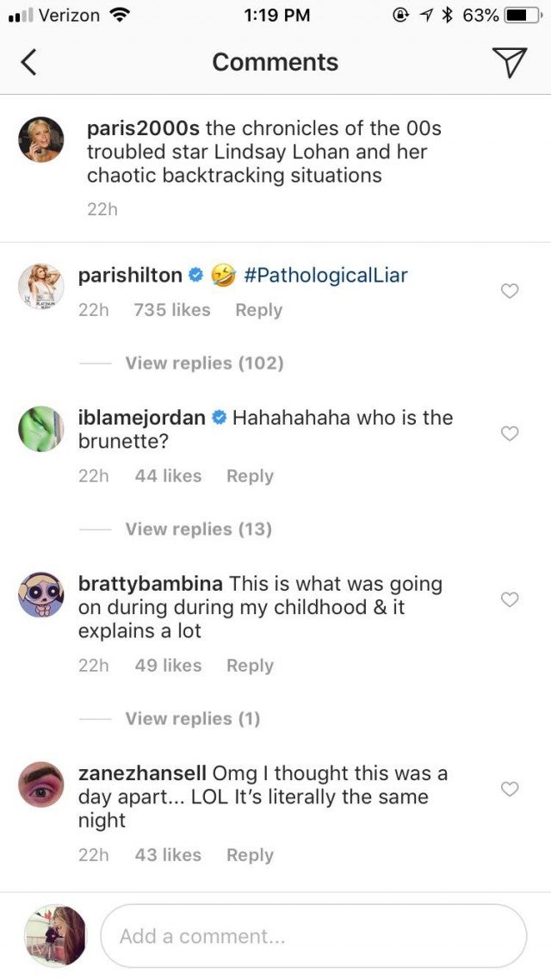
Task: Tap iblamejordan's green avatar
Action: pyautogui.click(x=41, y=429)
